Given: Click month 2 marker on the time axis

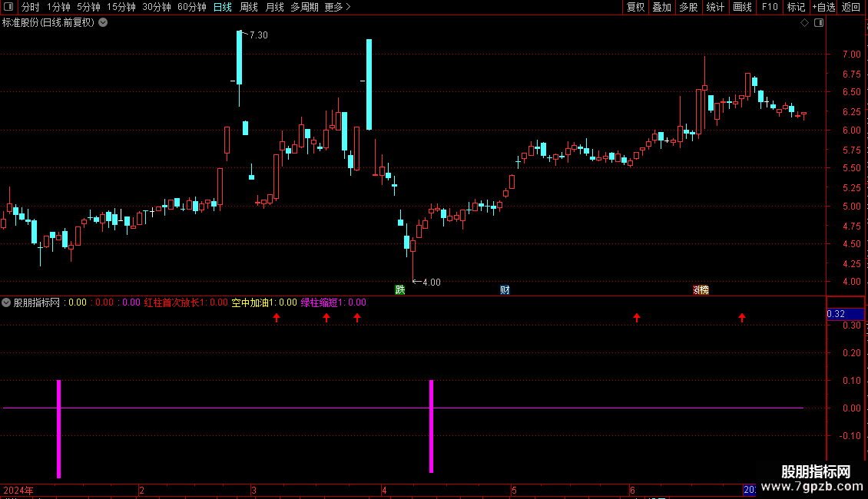Looking at the screenshot, I should coord(141,490).
